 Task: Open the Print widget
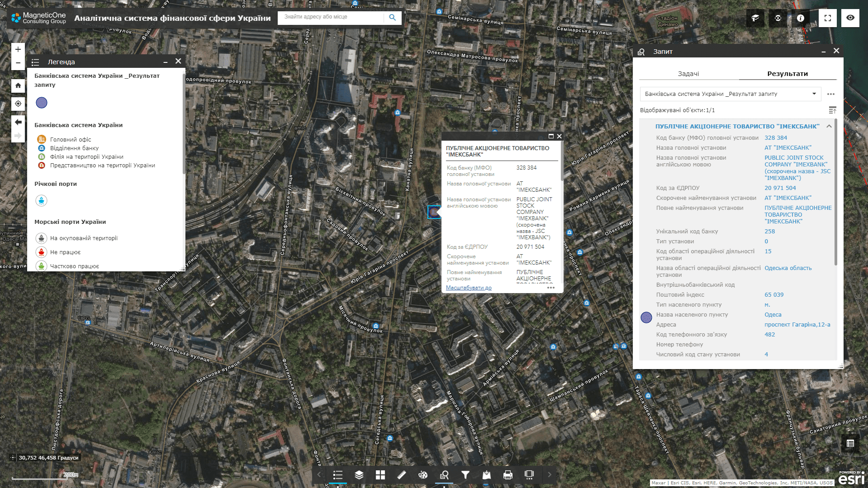point(508,475)
